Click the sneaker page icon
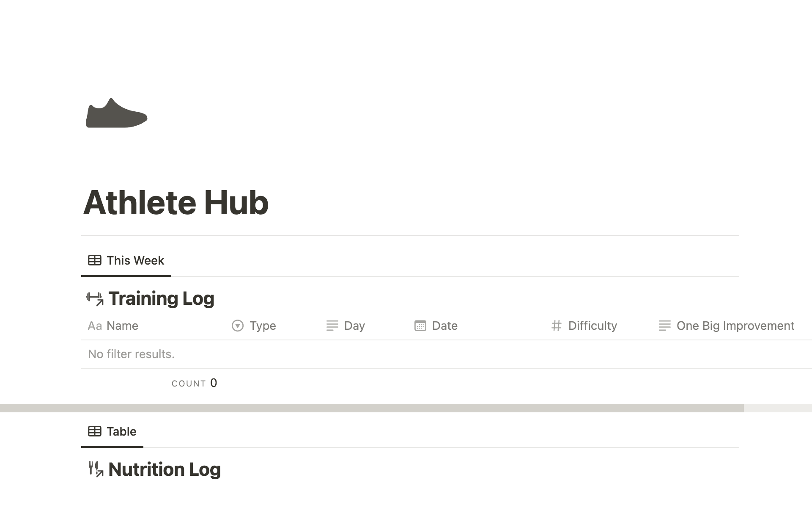Viewport: 812px width, 508px height. point(116,113)
